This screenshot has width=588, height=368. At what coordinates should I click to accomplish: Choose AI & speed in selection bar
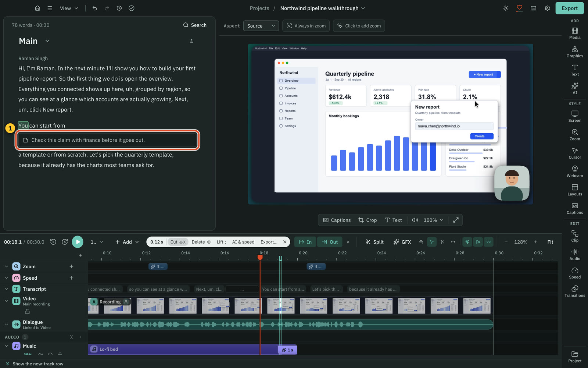pyautogui.click(x=243, y=242)
